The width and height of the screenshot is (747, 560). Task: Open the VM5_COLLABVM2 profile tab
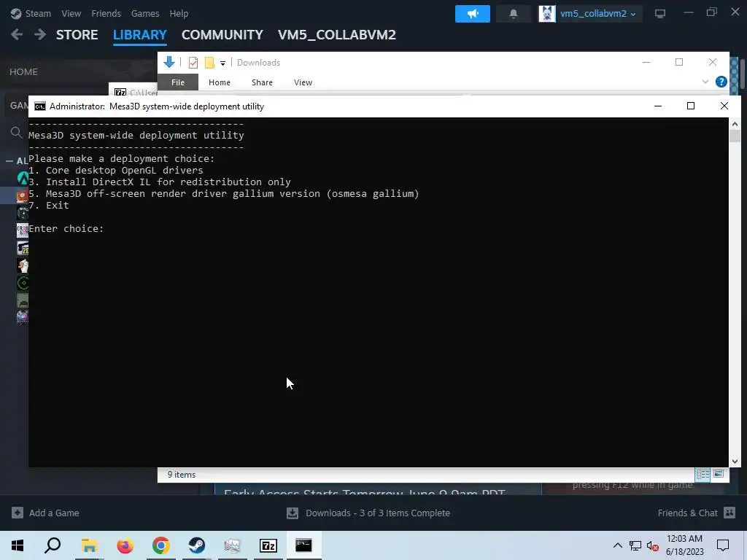pyautogui.click(x=337, y=35)
